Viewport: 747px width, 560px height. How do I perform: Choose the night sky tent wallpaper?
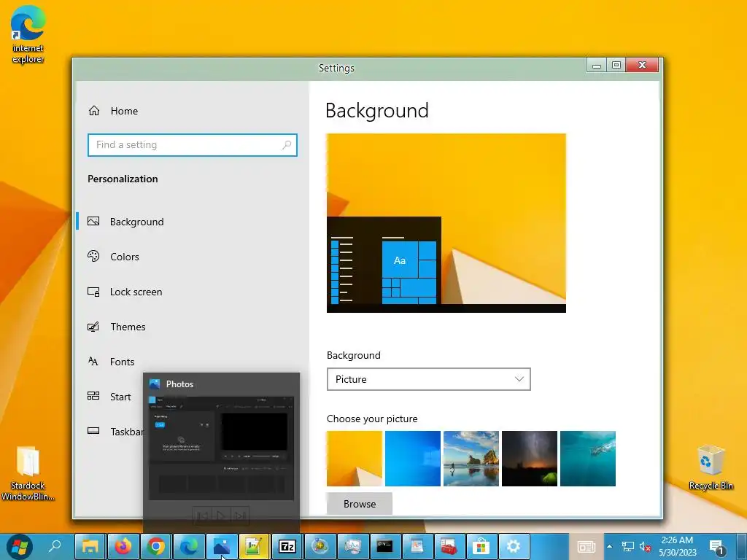coord(530,459)
